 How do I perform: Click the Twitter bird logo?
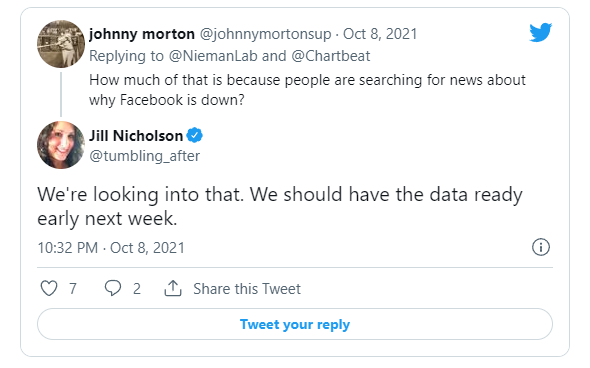point(540,32)
